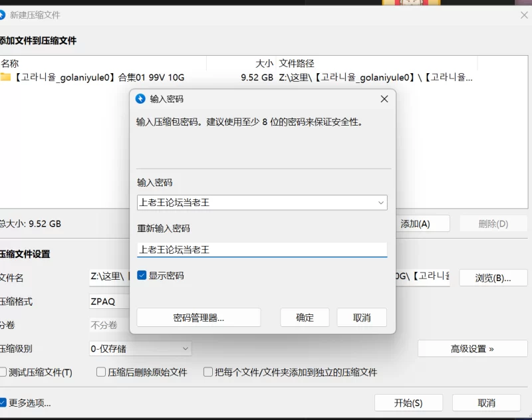This screenshot has width=532, height=420.
Task: Click the 重新输入密码 field
Action: click(262, 249)
